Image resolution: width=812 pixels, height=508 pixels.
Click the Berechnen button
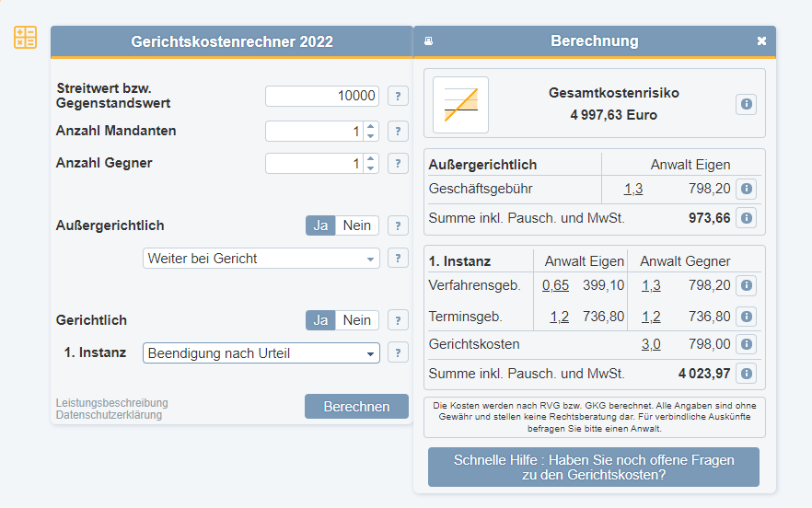click(x=356, y=407)
